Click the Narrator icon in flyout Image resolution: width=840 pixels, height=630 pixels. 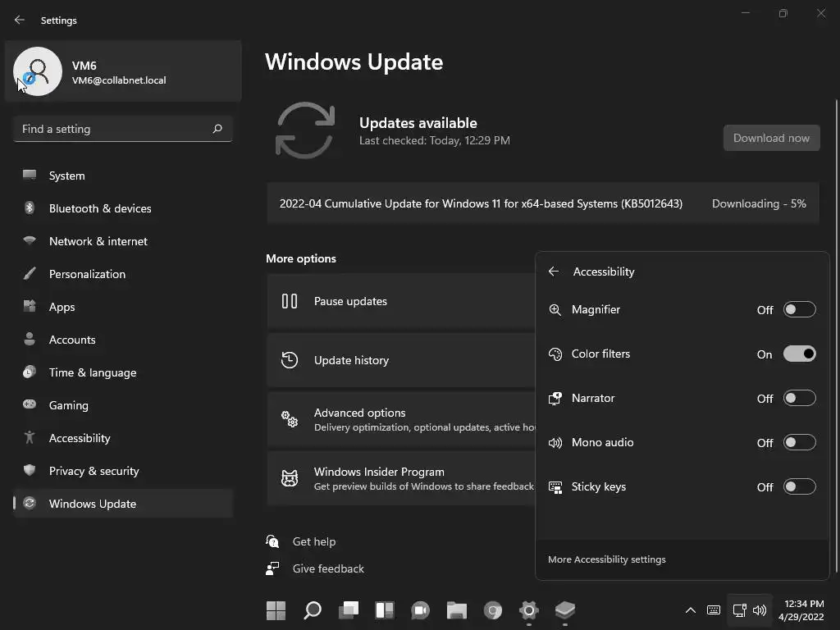pos(555,399)
